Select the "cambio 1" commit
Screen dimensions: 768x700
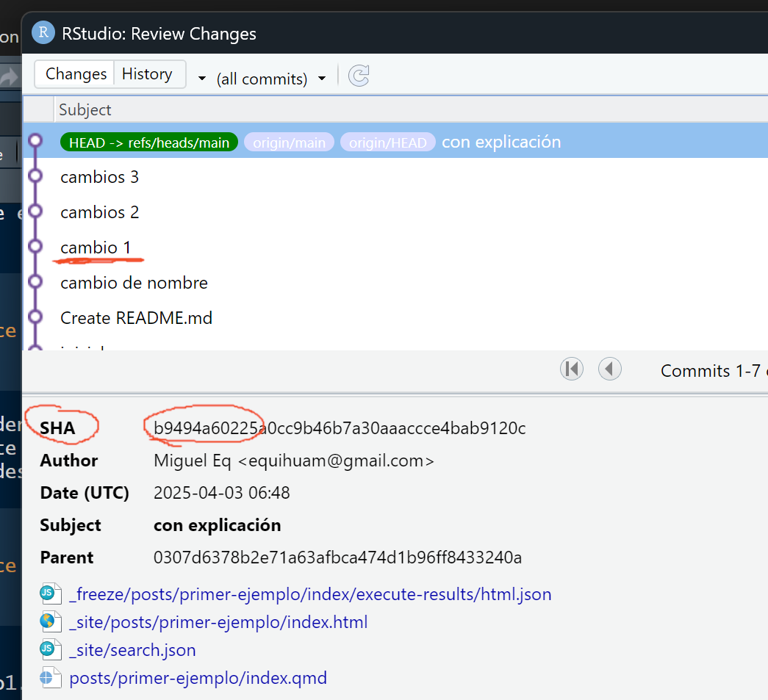(x=96, y=248)
